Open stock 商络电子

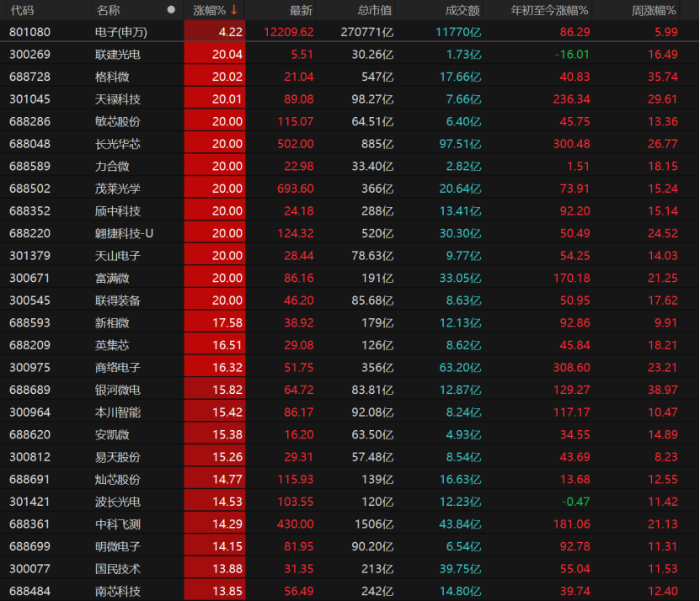coord(118,367)
